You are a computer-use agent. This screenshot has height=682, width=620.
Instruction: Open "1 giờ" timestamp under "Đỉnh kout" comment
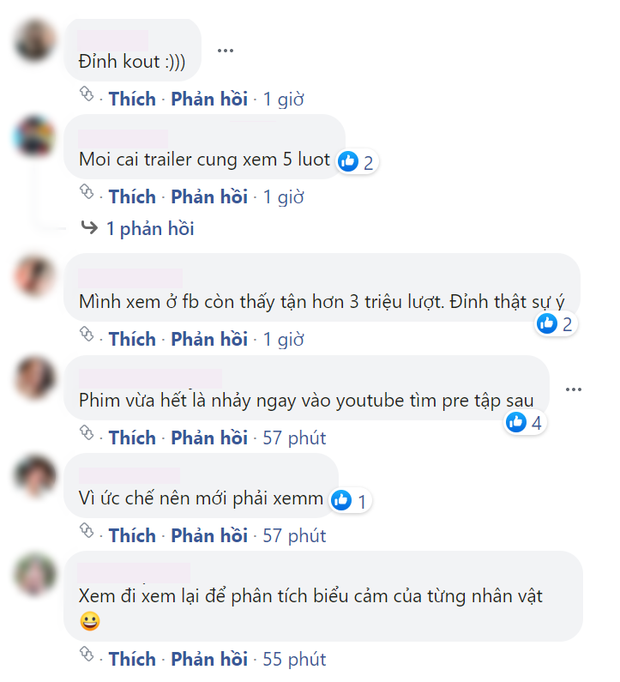coord(283,99)
